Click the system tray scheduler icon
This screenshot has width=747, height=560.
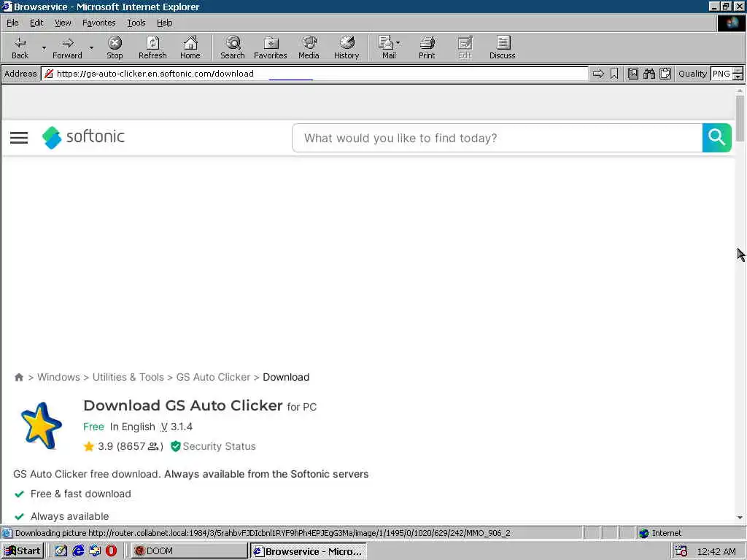[x=681, y=551]
